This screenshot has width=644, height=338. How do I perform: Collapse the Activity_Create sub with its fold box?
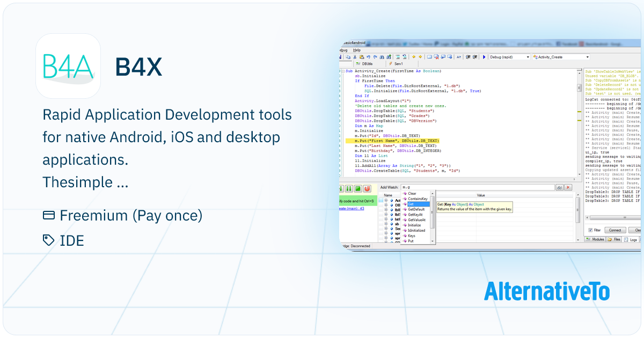tap(342, 71)
